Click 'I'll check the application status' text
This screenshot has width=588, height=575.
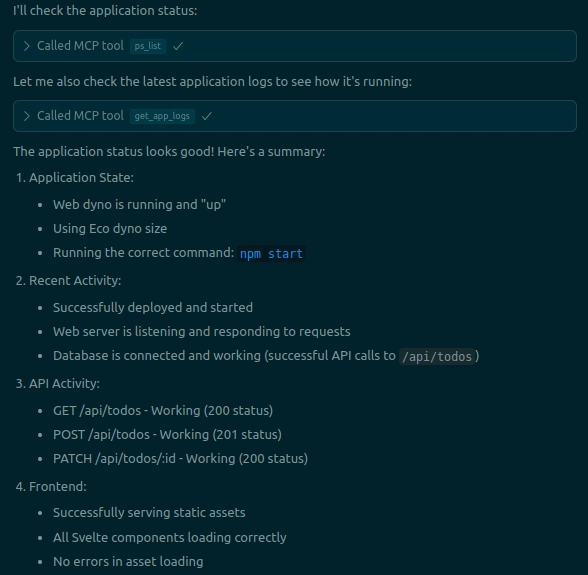click(105, 11)
